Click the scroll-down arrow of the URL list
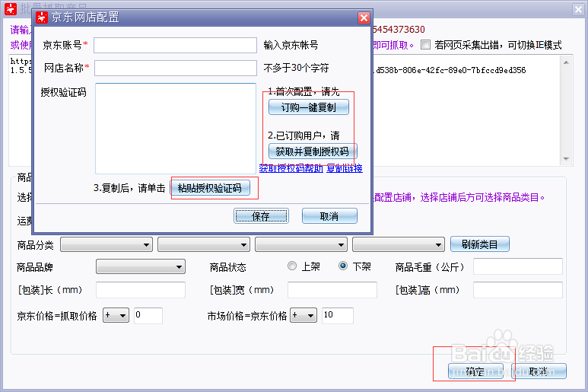Screen dimensions: 588x392 (x=566, y=159)
